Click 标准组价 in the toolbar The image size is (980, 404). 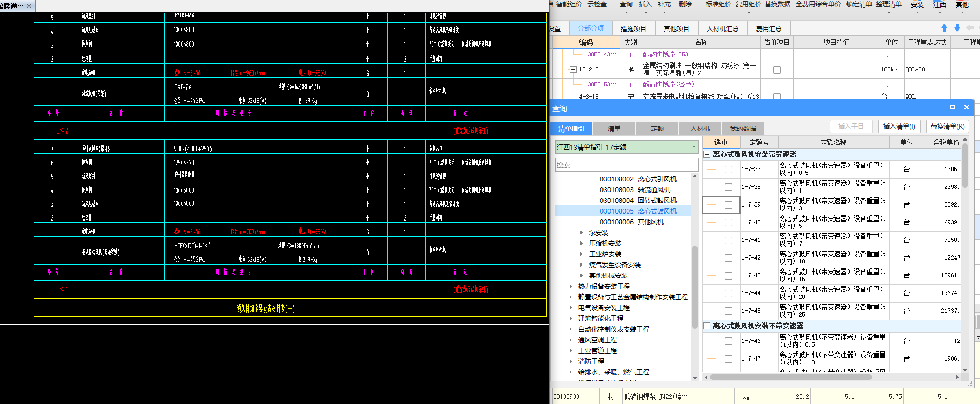pos(718,4)
